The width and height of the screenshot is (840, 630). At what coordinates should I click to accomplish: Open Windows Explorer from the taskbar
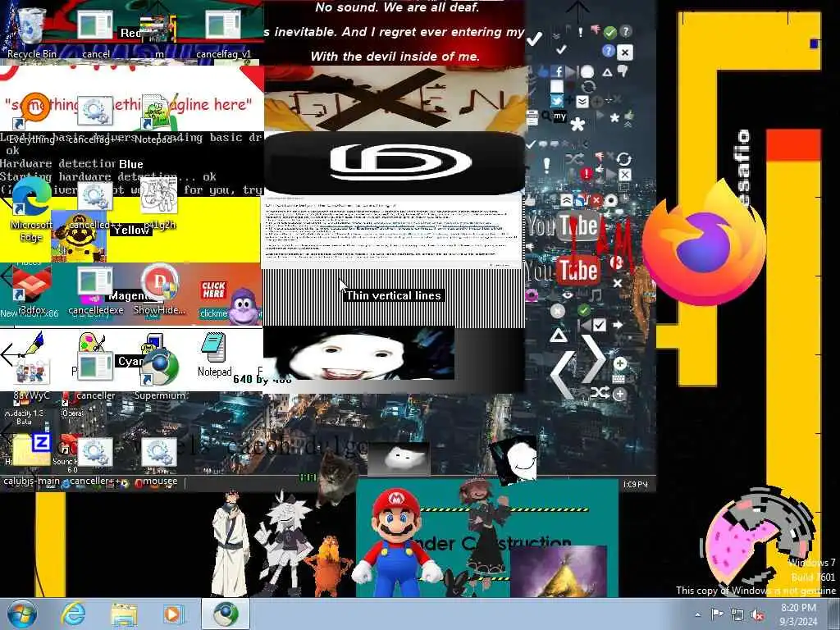coord(124,614)
